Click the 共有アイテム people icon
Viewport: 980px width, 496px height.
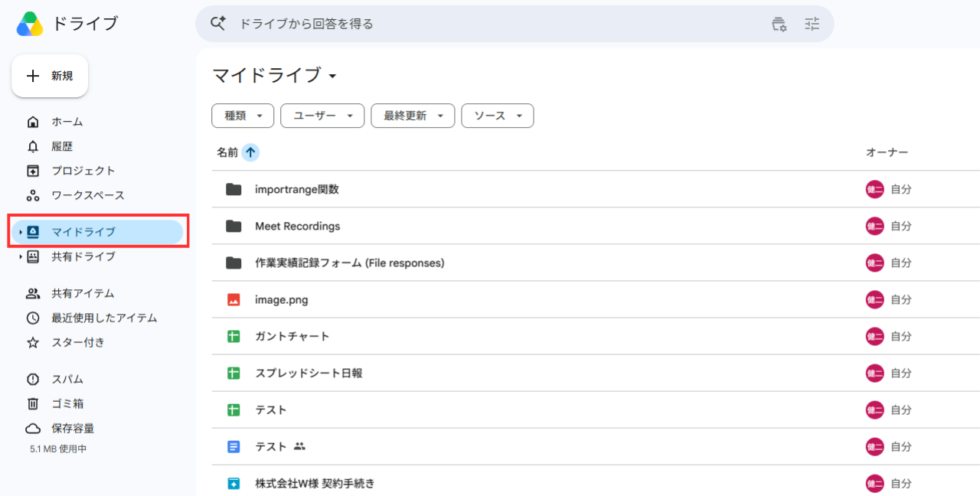(33, 293)
